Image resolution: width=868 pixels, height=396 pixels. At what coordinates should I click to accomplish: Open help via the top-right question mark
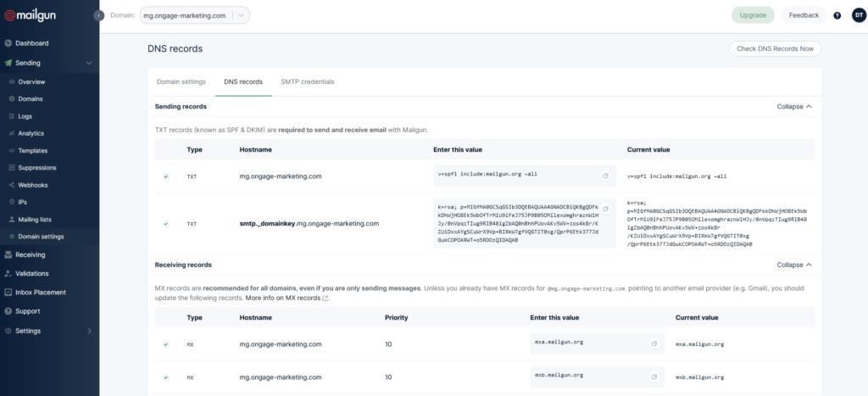[x=837, y=15]
